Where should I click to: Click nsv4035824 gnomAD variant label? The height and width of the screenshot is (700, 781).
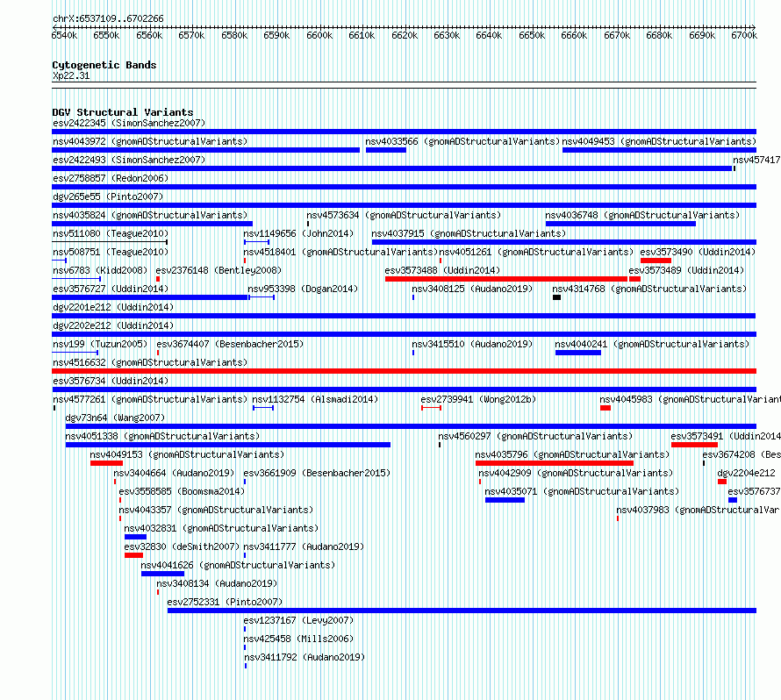150,215
